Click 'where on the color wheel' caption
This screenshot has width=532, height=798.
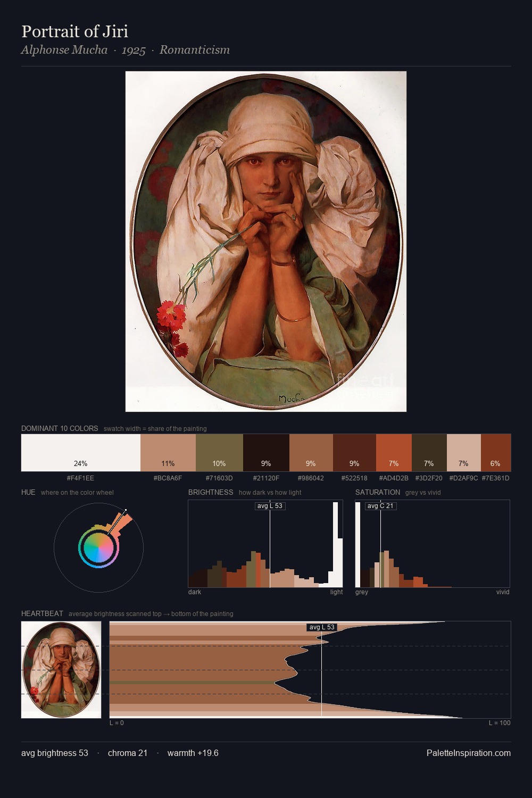(x=77, y=493)
